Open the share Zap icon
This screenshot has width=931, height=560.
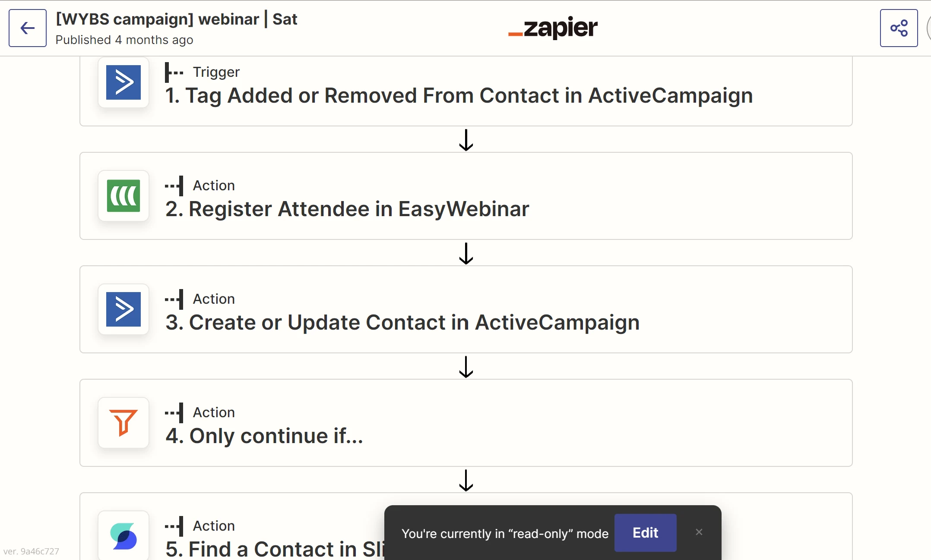tap(899, 28)
